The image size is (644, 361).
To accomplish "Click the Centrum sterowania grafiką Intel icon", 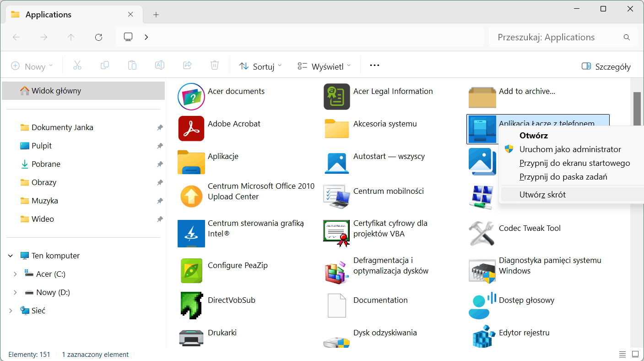I will 191,233.
